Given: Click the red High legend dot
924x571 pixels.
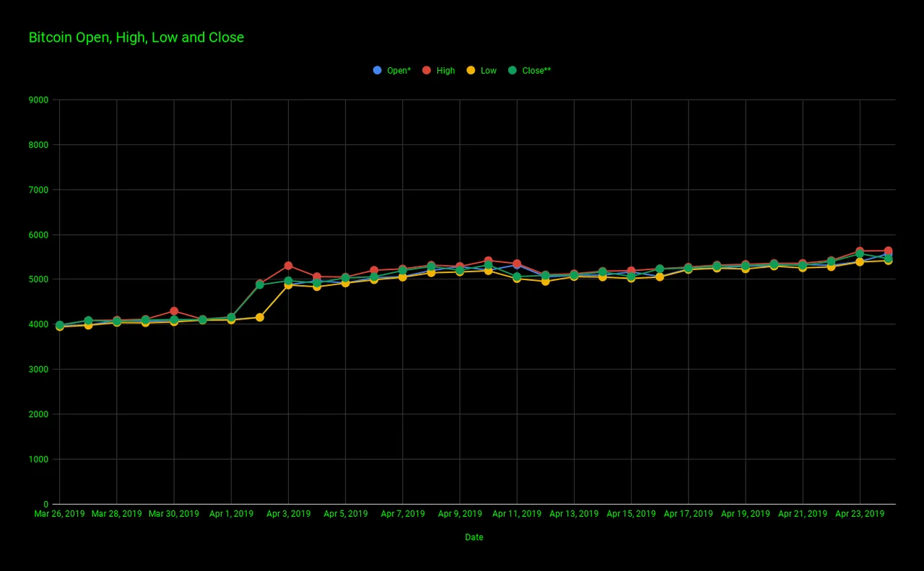Looking at the screenshot, I should (427, 70).
